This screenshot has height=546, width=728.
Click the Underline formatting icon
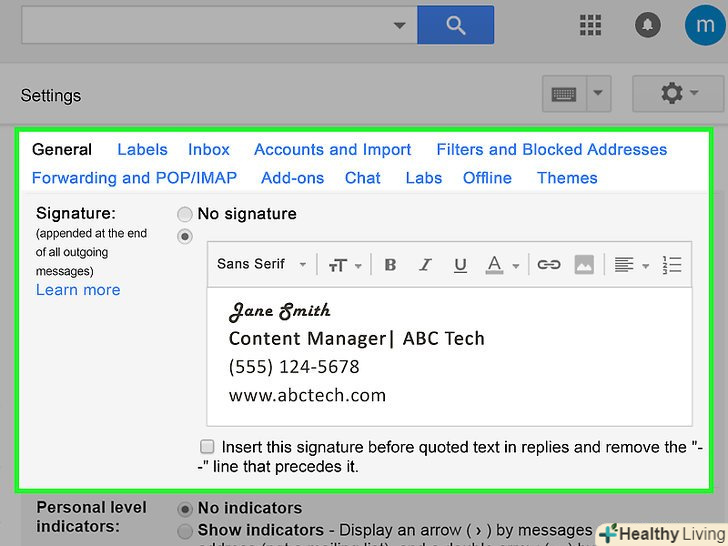pos(460,265)
